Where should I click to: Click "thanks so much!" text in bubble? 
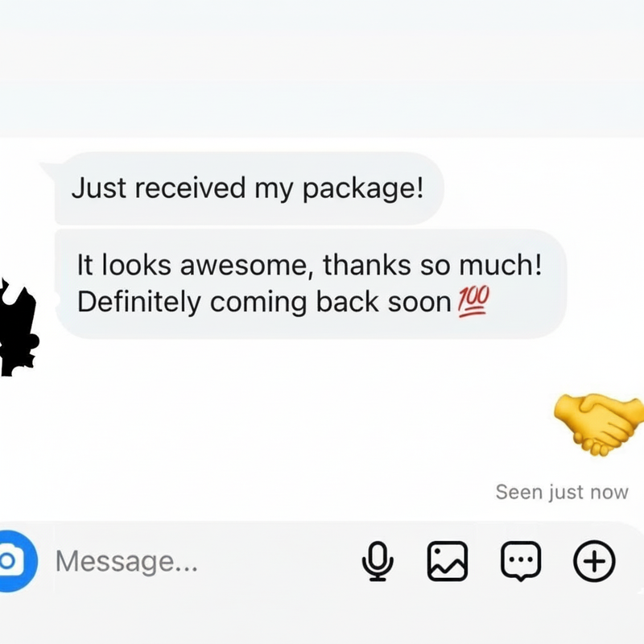(x=432, y=265)
